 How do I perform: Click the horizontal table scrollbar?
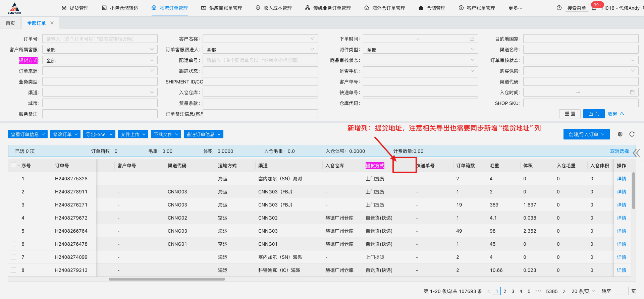(167, 279)
